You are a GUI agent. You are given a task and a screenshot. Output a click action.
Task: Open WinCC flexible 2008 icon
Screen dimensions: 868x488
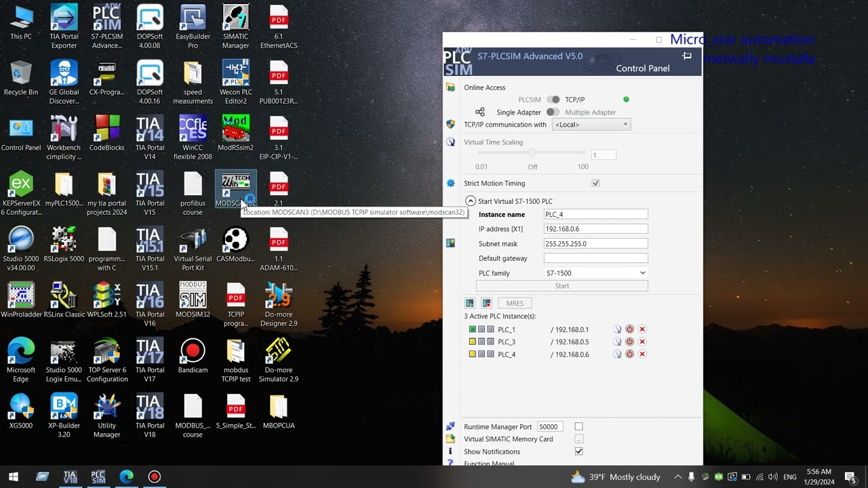click(193, 138)
